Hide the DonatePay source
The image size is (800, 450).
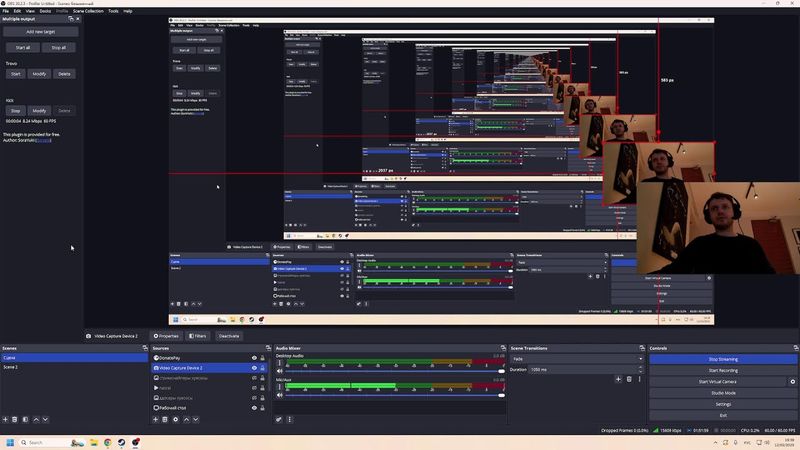(x=254, y=357)
